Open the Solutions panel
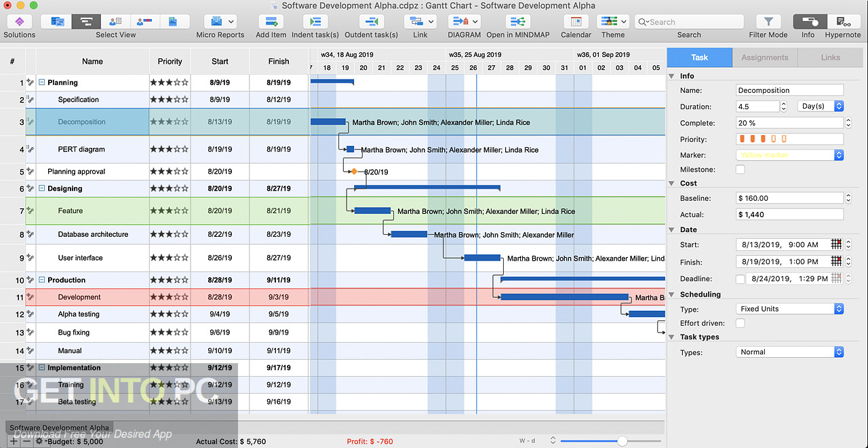Image resolution: width=868 pixels, height=448 pixels. 19,22
